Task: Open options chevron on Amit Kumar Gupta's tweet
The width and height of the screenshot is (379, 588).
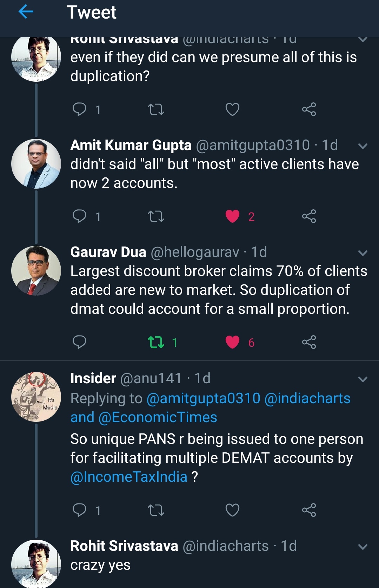Action: [363, 146]
